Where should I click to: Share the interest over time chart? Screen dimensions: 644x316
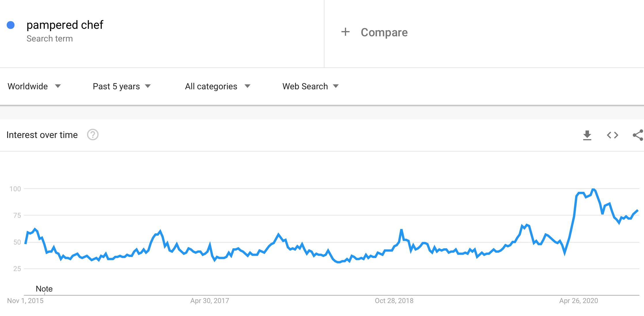pos(638,135)
